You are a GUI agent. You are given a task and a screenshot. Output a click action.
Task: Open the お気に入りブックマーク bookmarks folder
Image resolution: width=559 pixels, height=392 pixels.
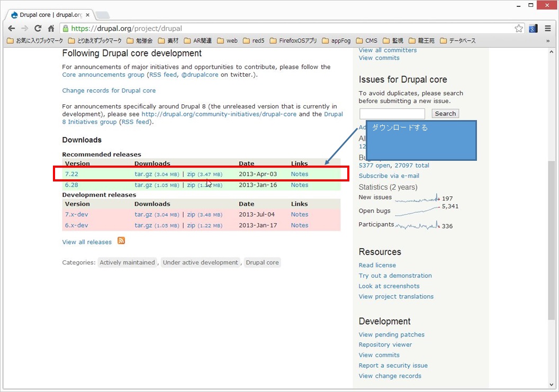click(35, 41)
